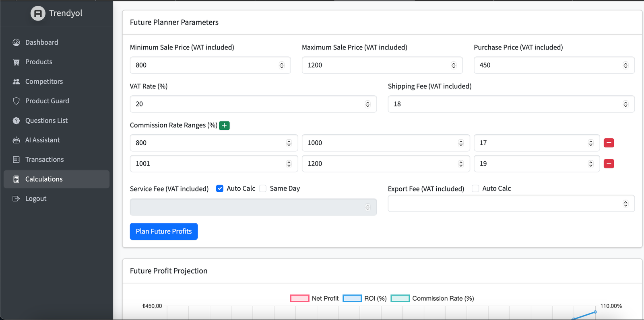Click the Questions List question-mark icon
The image size is (644, 320).
pyautogui.click(x=16, y=121)
